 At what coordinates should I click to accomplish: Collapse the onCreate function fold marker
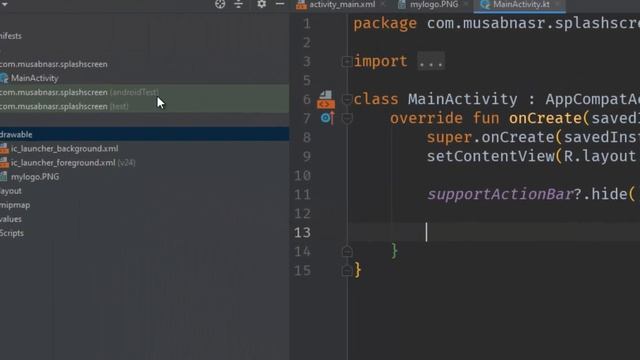coord(347,118)
